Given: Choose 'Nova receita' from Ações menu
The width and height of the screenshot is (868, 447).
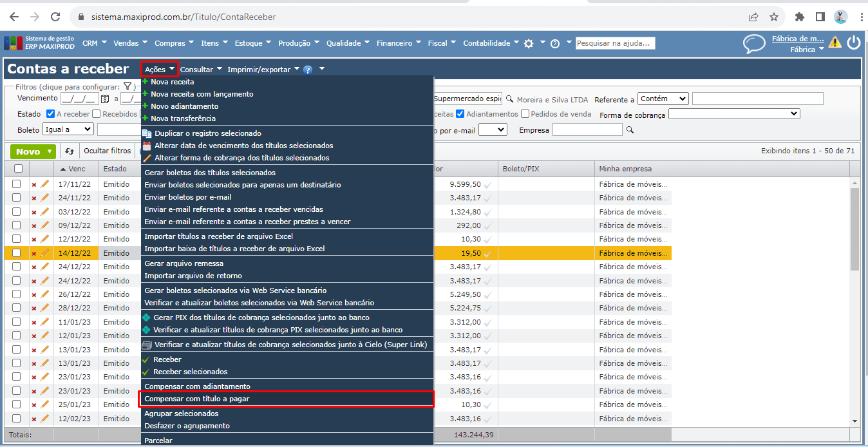Looking at the screenshot, I should click(x=172, y=82).
